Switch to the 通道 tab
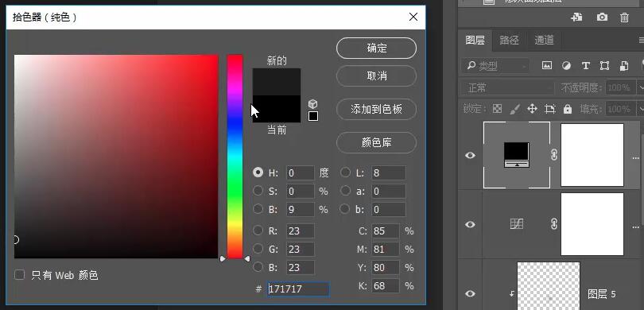 pyautogui.click(x=544, y=41)
